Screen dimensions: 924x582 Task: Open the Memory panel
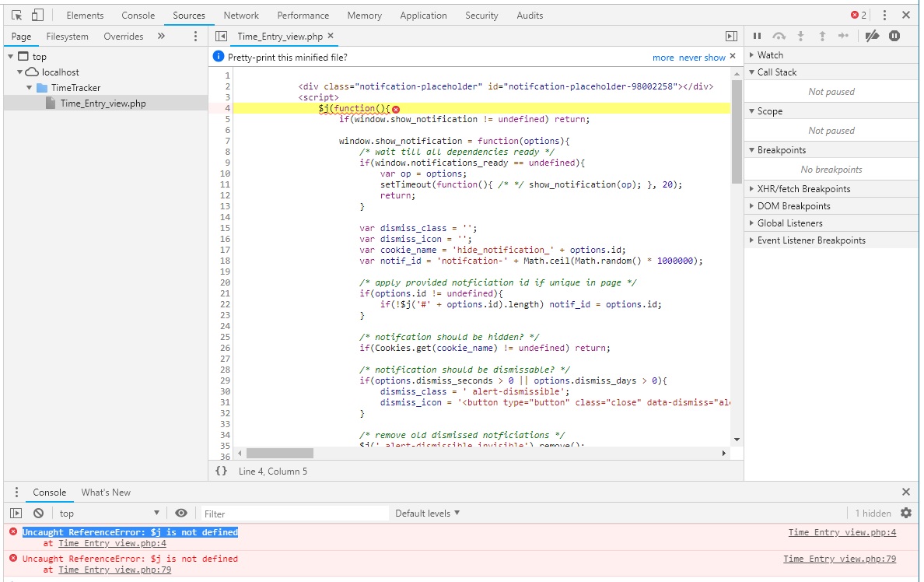(364, 16)
